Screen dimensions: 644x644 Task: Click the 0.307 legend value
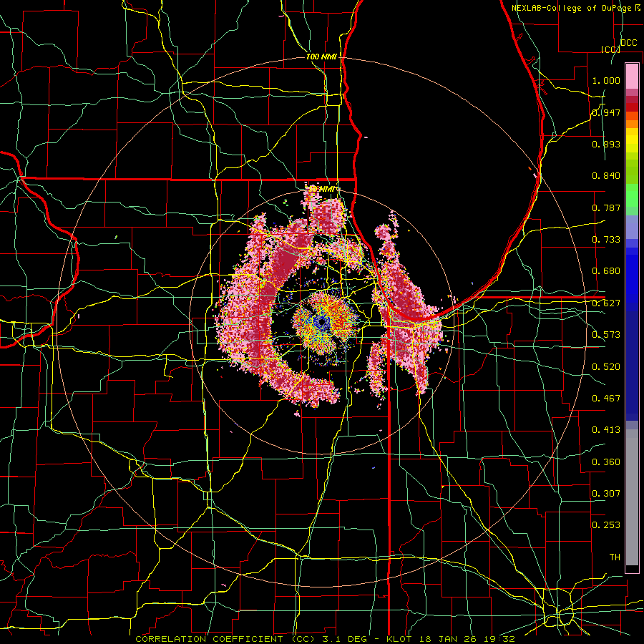click(x=606, y=494)
